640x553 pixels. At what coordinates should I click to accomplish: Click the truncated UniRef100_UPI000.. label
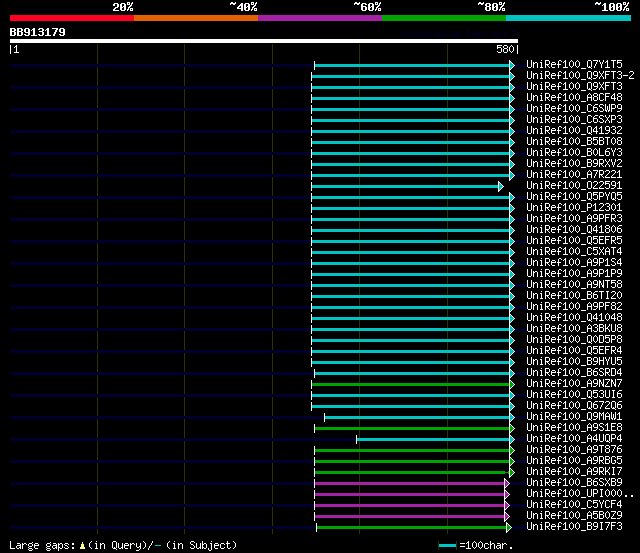pos(580,494)
